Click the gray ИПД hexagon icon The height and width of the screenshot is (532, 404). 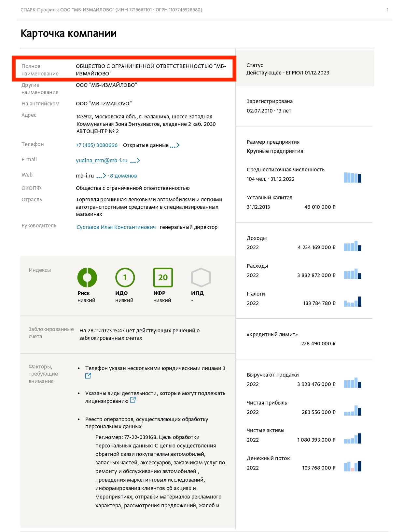click(x=201, y=277)
